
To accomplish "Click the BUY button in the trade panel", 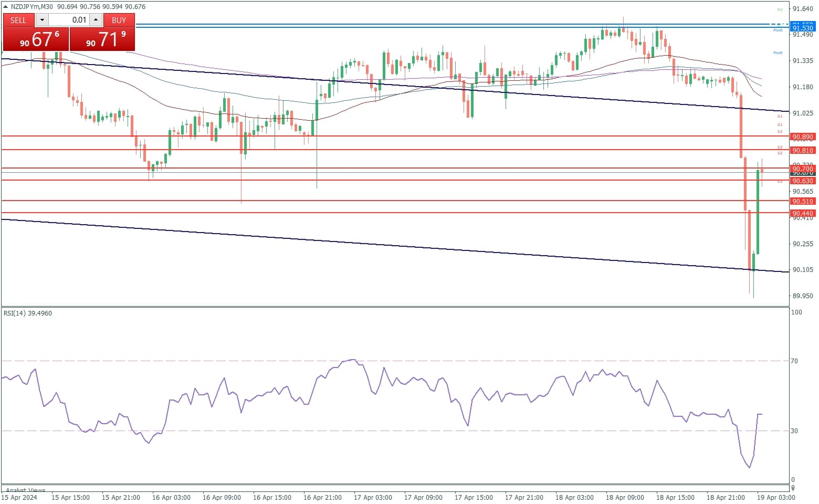I will pyautogui.click(x=119, y=20).
